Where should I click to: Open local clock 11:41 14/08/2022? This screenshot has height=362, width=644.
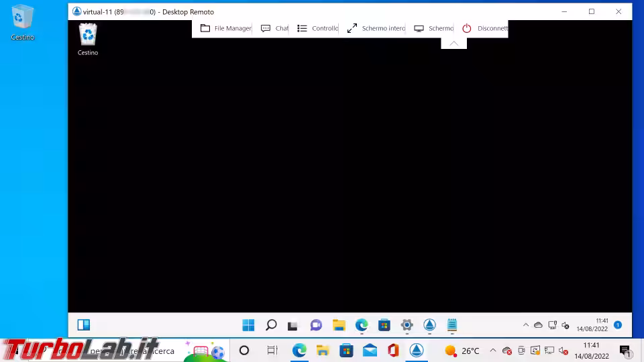(x=592, y=351)
